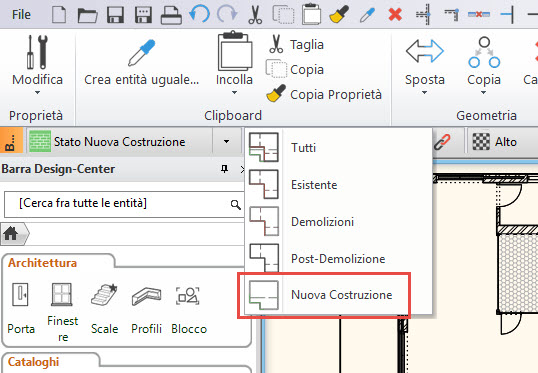Open the Cataloghi tab
Viewport: 538px width, 373px height.
tap(33, 362)
